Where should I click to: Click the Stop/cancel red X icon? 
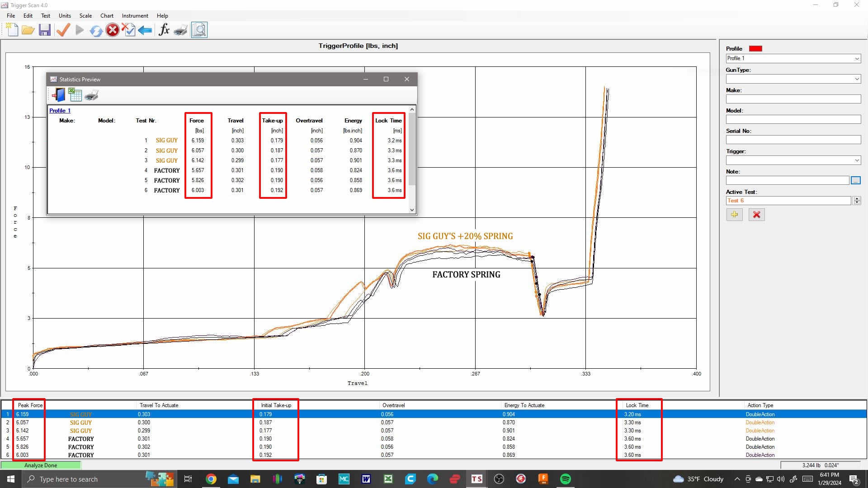coord(112,30)
